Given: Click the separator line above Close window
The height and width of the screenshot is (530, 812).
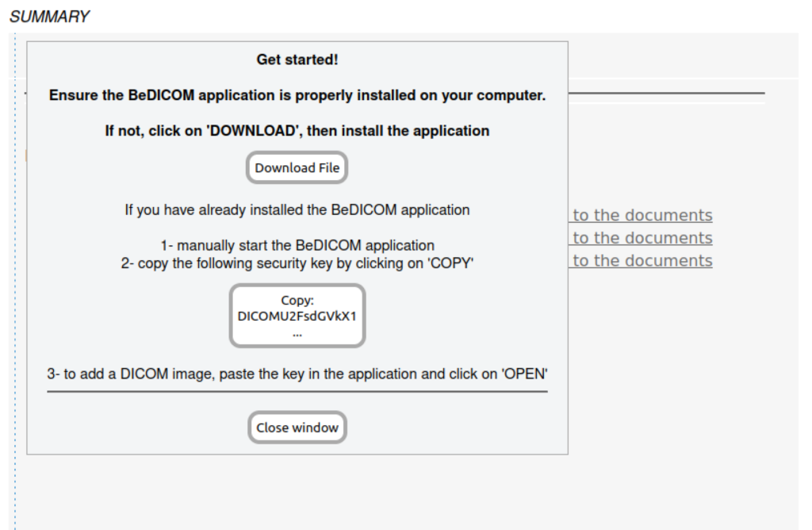Looking at the screenshot, I should (297, 391).
